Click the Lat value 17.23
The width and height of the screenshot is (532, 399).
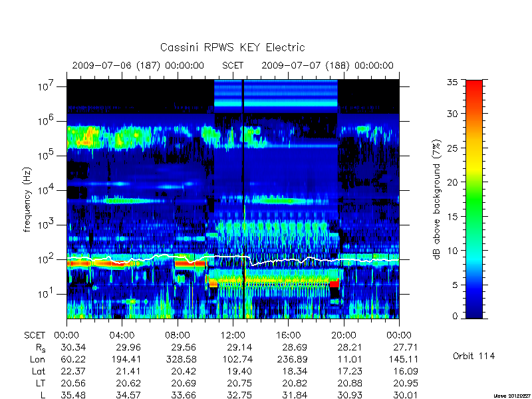(x=350, y=371)
